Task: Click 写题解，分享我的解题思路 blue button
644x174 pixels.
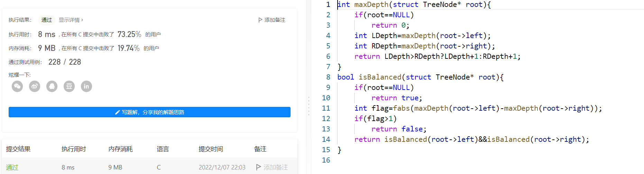Action: click(x=149, y=112)
